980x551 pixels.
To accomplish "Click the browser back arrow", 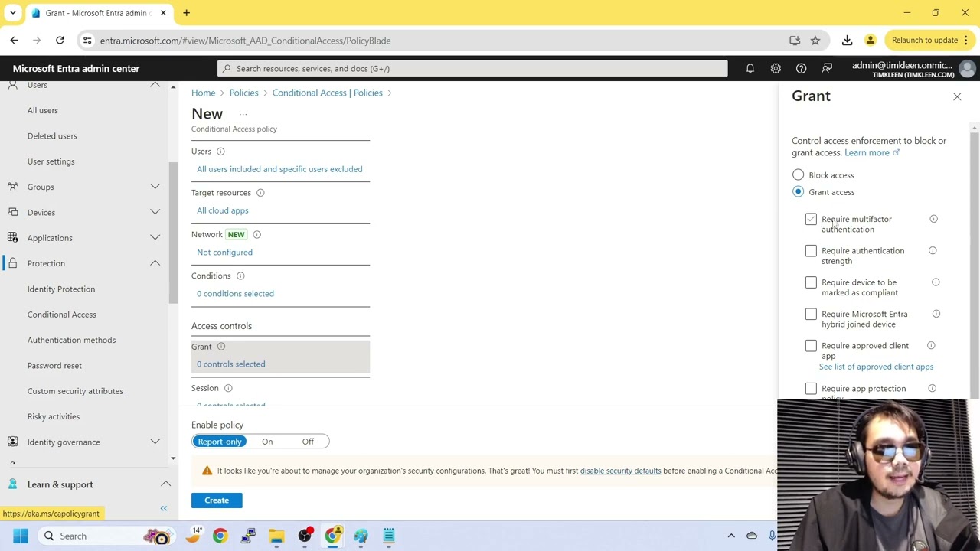I will coord(14,40).
